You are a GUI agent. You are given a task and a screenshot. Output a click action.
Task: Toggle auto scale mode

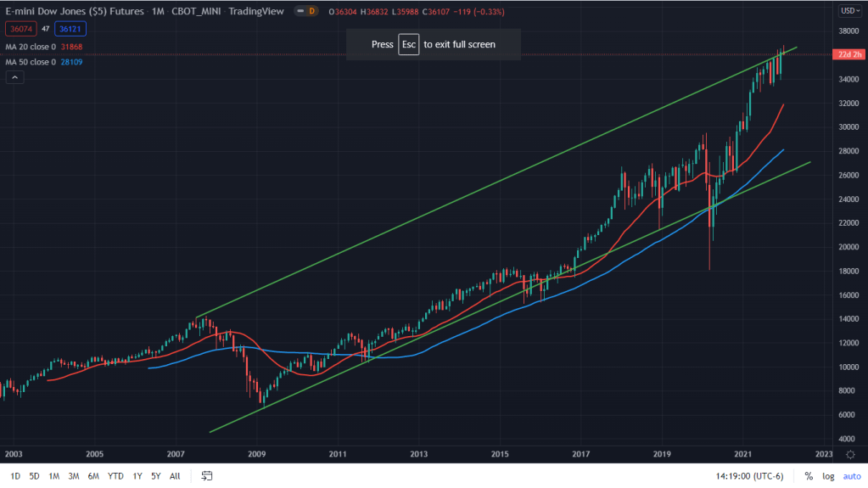[x=852, y=476]
